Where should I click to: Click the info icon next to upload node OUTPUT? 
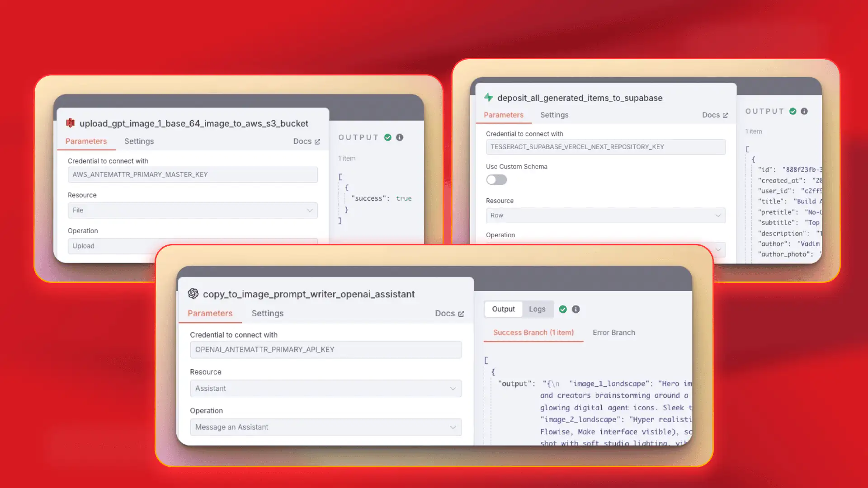click(400, 137)
